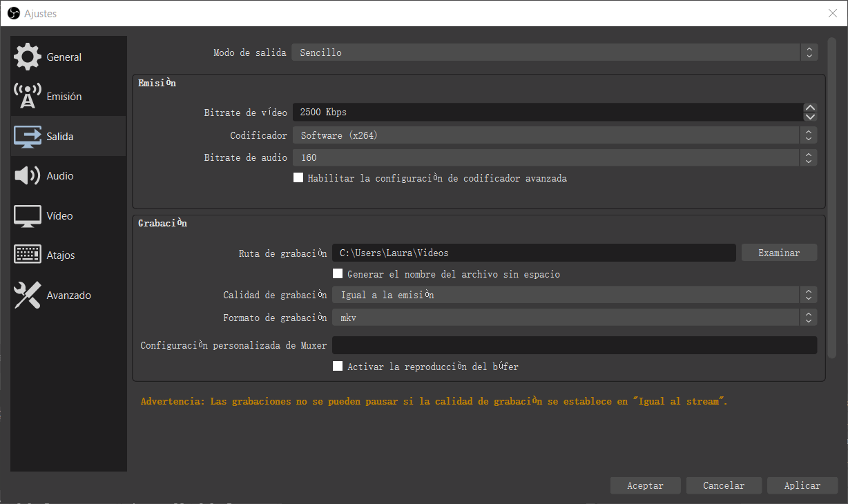Toggle generate filename without space checkbox
This screenshot has height=504, width=848.
pos(338,273)
